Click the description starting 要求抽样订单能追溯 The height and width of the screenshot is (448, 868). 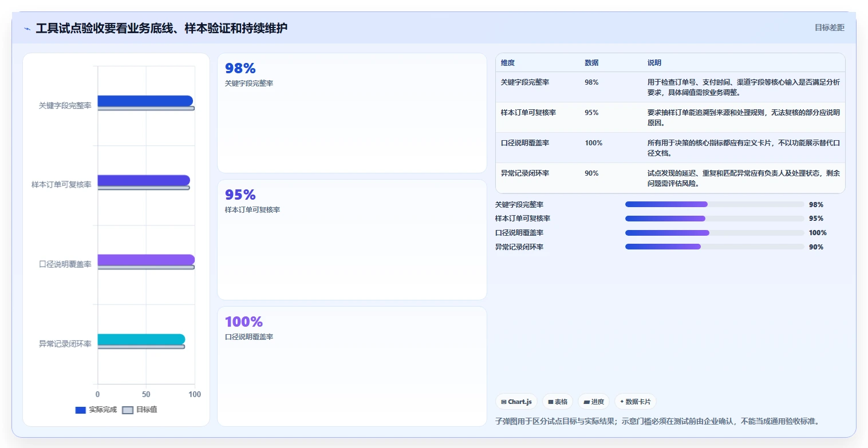pos(744,117)
